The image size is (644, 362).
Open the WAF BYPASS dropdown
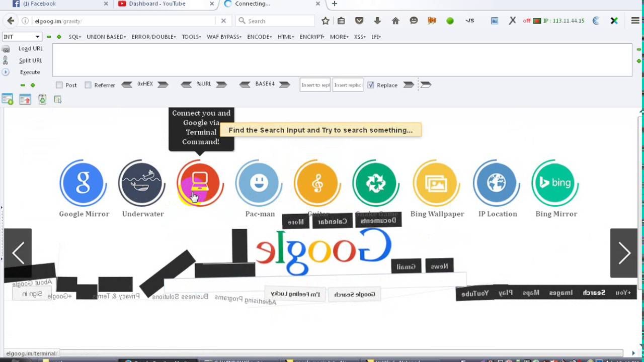pyautogui.click(x=224, y=37)
